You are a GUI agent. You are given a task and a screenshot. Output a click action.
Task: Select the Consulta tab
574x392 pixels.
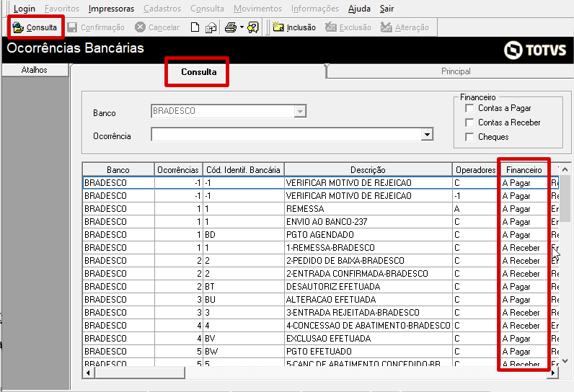tap(199, 71)
